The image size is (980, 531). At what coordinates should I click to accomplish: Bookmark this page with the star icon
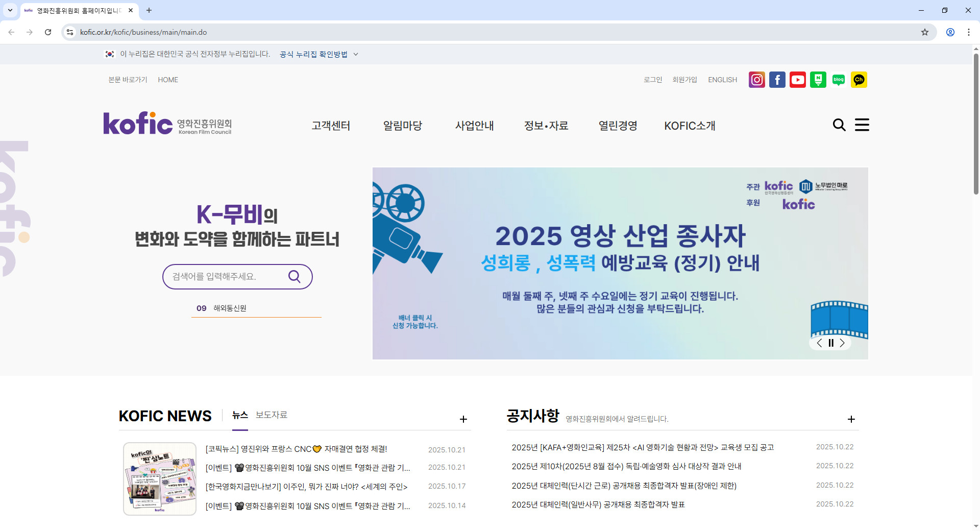click(x=924, y=32)
